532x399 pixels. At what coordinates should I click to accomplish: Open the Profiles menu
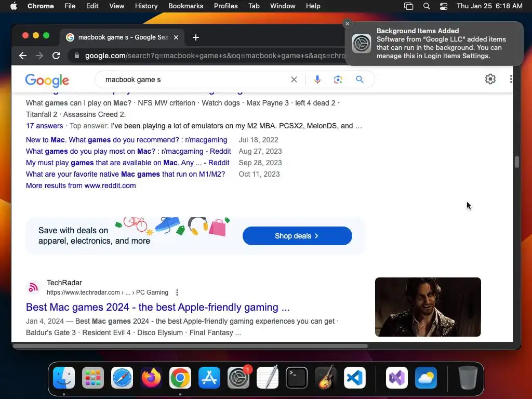coord(225,6)
